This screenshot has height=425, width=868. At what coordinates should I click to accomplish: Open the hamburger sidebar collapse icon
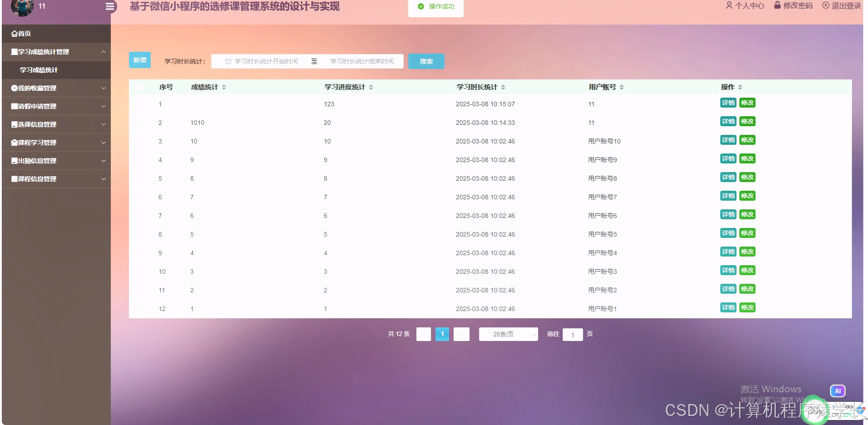(109, 6)
